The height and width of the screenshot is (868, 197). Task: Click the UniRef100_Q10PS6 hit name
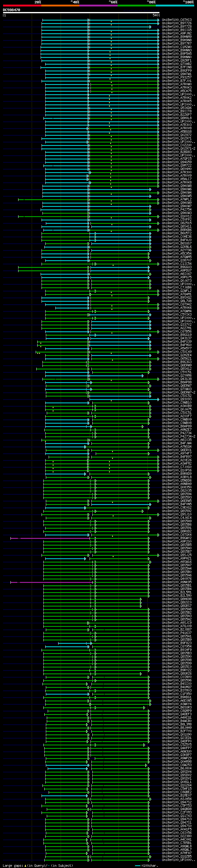[177, 470]
